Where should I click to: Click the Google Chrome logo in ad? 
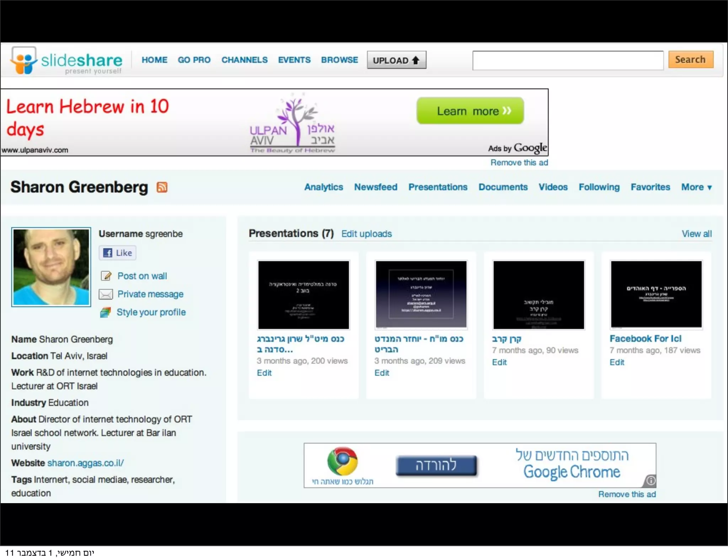pyautogui.click(x=342, y=461)
